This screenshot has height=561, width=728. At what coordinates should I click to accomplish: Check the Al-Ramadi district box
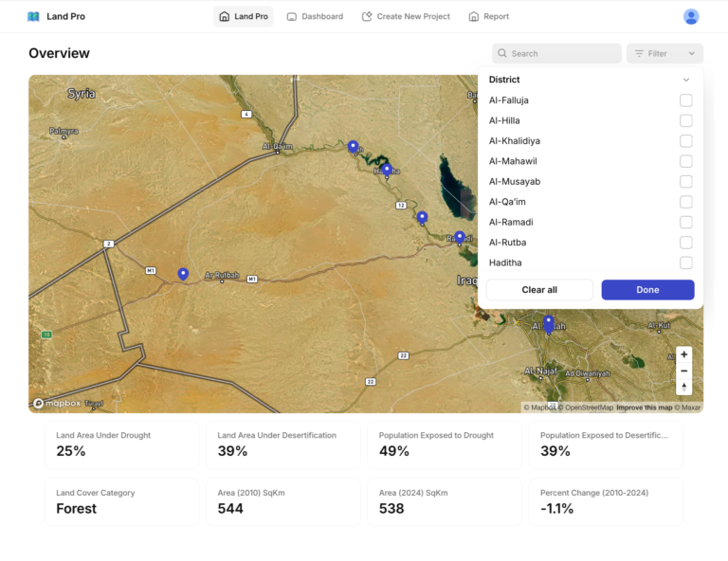pos(685,223)
